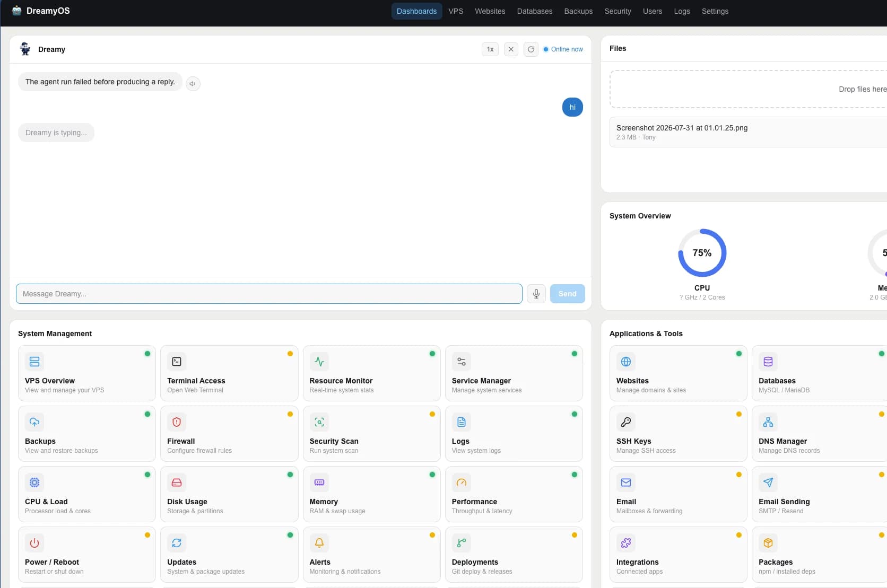
Task: Click the CPU 75% usage gauge
Action: coord(702,253)
